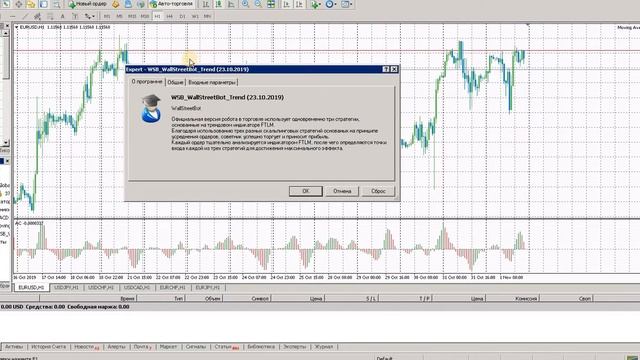Viewport: 640px width, 360px height.
Task: Switch to H4 timeframe
Action: point(169,16)
